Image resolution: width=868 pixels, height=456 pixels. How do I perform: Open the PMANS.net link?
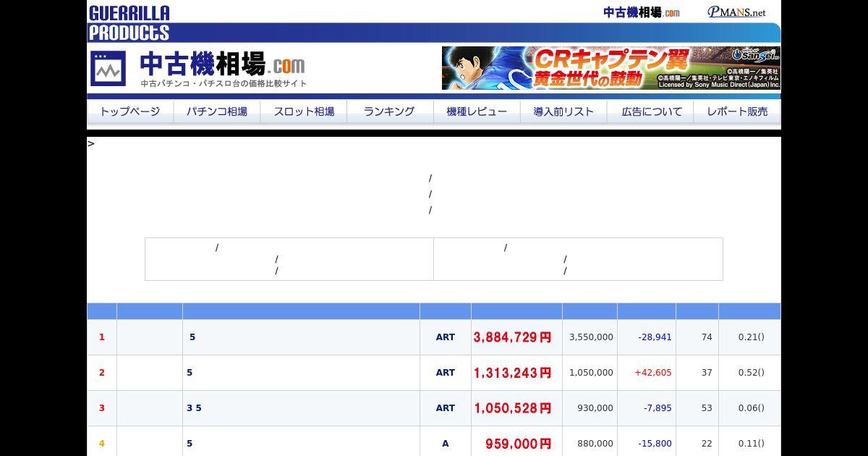pyautogui.click(x=736, y=12)
